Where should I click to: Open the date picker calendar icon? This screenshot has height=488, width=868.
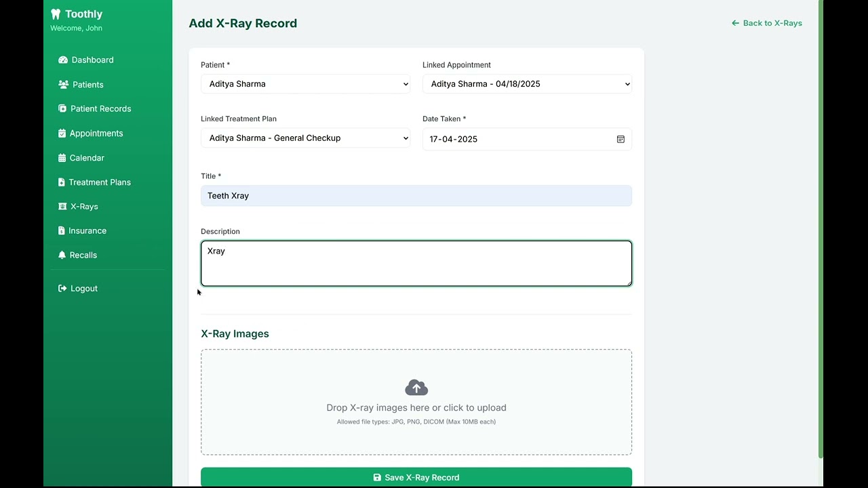coord(620,139)
